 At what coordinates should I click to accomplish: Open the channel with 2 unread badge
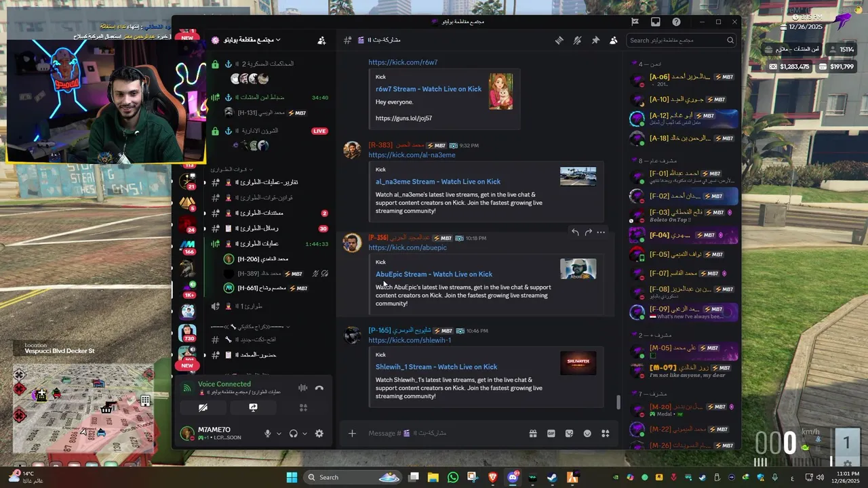pyautogui.click(x=270, y=213)
